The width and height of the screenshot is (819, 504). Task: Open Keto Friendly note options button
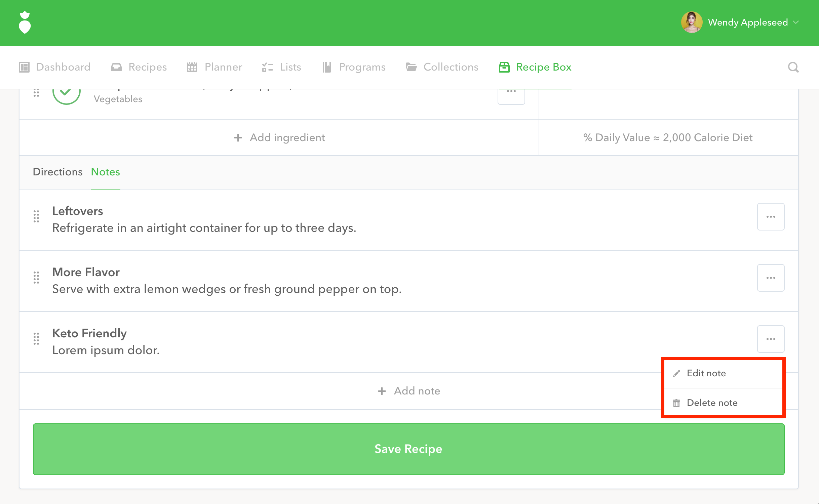pos(771,339)
